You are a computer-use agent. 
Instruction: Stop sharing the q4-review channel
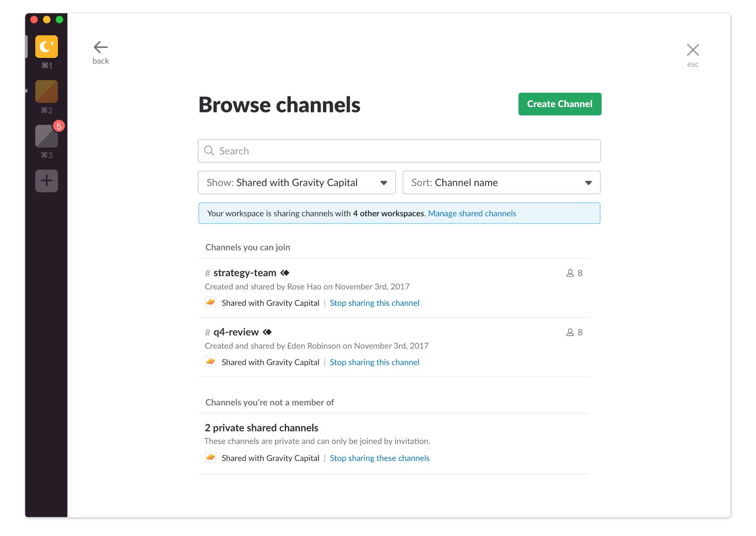[x=374, y=362]
